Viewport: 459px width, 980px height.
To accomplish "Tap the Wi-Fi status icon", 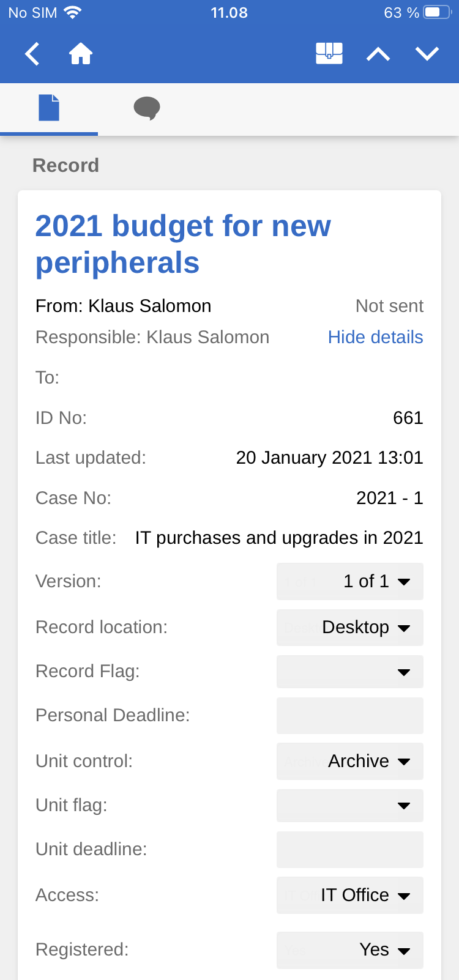I will tap(73, 13).
